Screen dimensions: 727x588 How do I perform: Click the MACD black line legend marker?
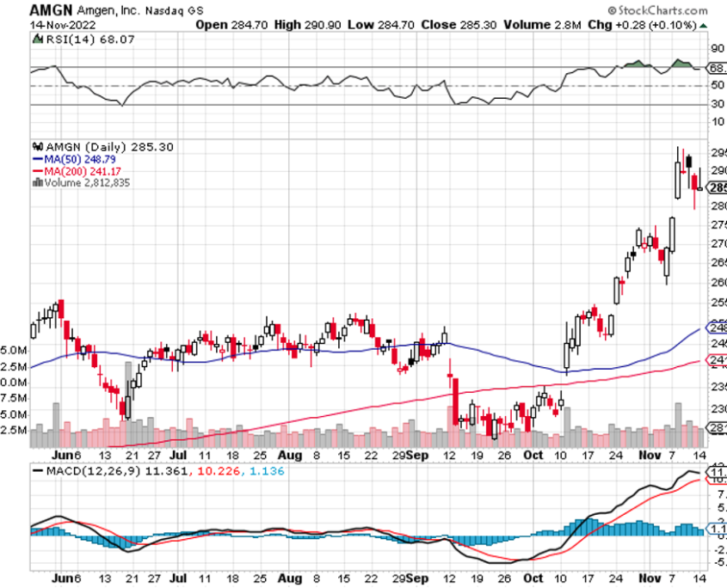[36, 471]
